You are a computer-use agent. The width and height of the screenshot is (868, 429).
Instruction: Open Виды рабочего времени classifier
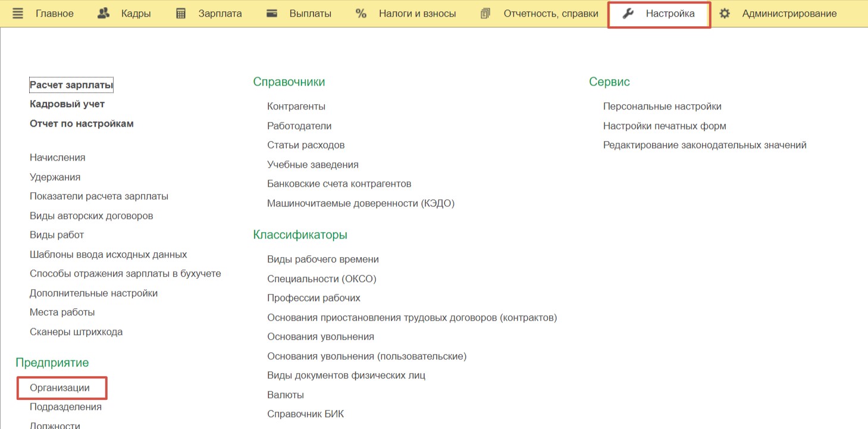pos(323,259)
